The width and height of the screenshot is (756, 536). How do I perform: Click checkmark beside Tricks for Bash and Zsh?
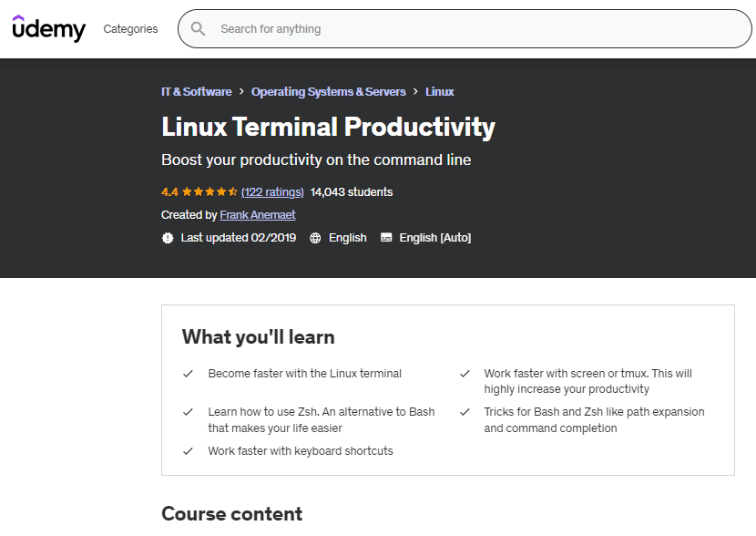[465, 412]
